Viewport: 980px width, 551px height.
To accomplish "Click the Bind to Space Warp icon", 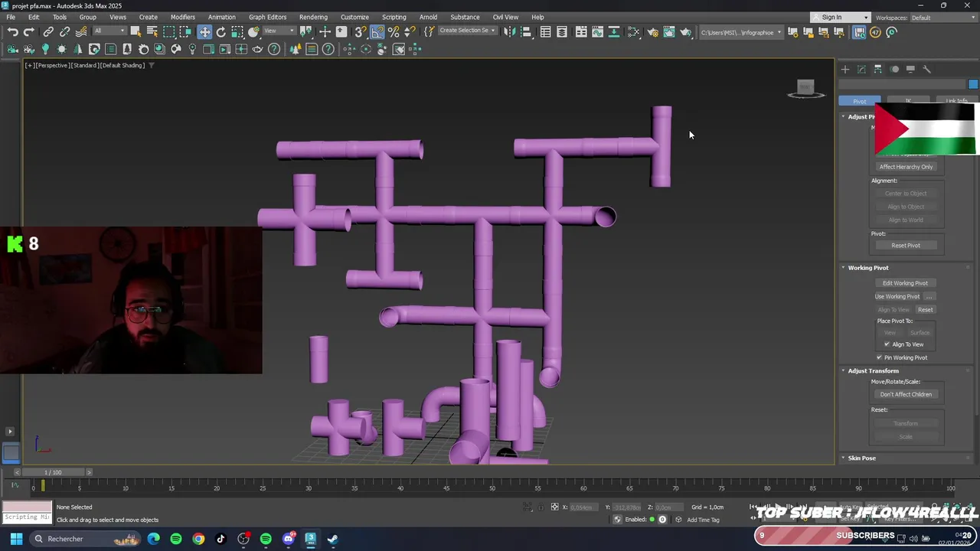I will [81, 32].
